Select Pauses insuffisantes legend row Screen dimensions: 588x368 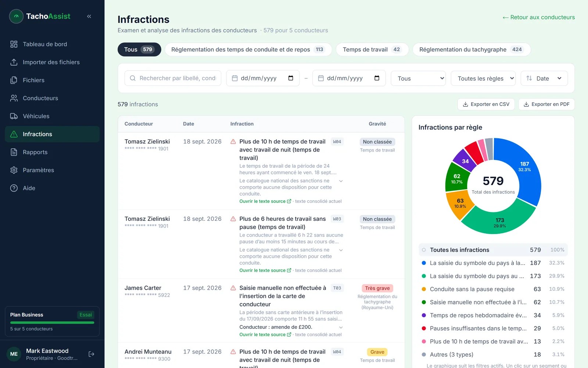click(493, 328)
